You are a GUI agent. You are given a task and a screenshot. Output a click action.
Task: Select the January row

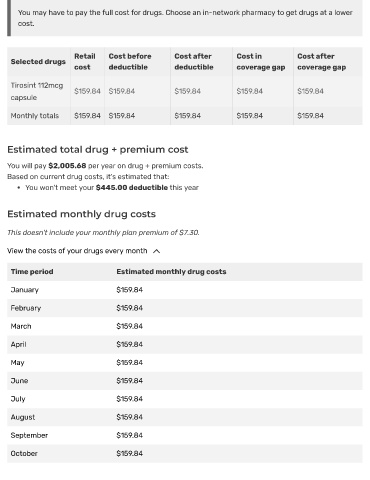click(185, 290)
